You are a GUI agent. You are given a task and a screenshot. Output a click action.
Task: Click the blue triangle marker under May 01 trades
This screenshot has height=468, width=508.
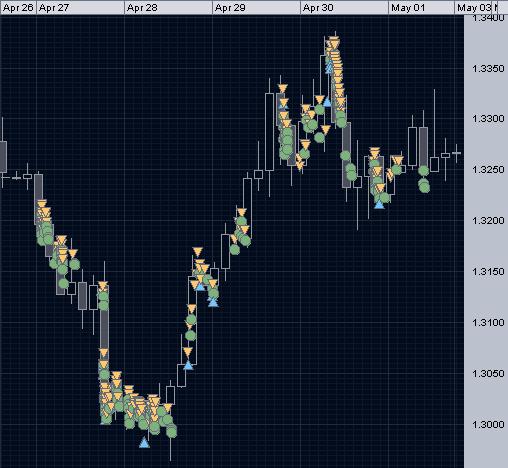click(379, 204)
